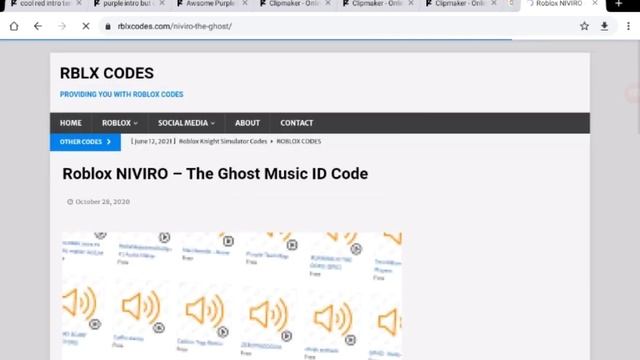Switch to the 'cool red intro' tab
This screenshot has width=640, height=360.
click(45, 3)
